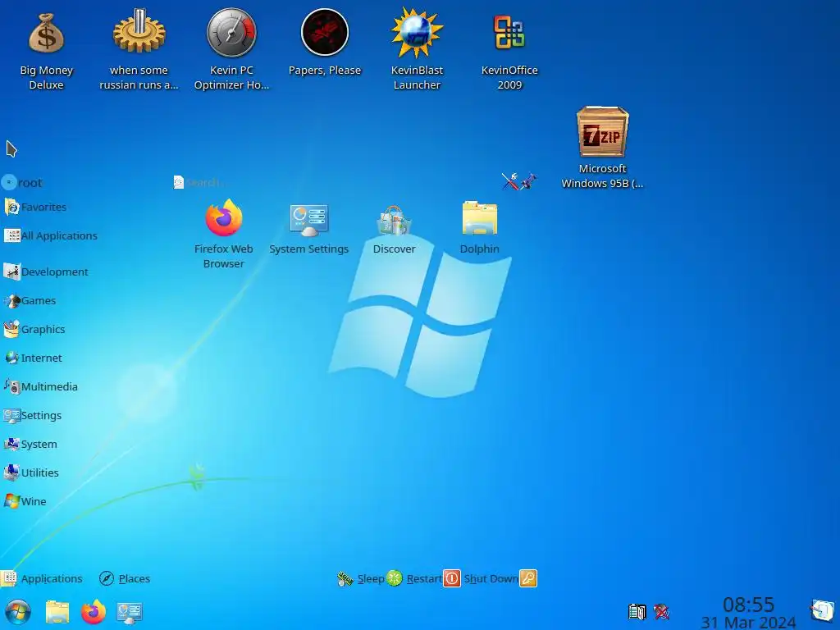This screenshot has height=630, width=840.
Task: Click the Windows orb start button
Action: [18, 612]
